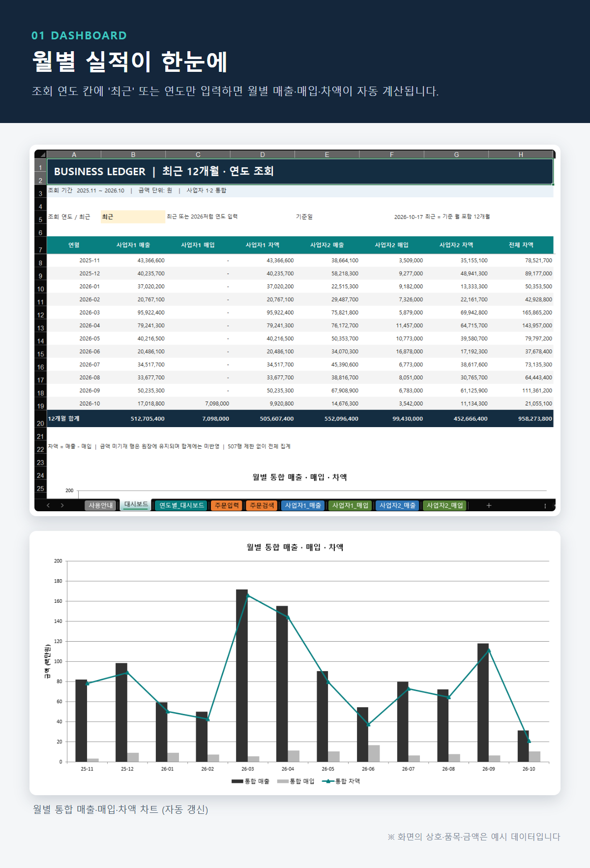
Task: Click the 사업자1 매출 header cell
Action: pyautogui.click(x=133, y=245)
